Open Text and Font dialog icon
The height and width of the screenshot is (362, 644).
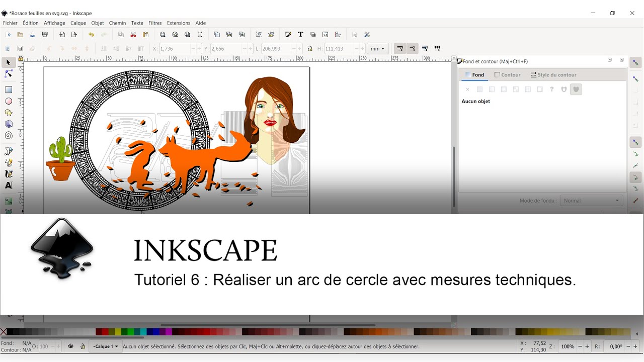(300, 35)
